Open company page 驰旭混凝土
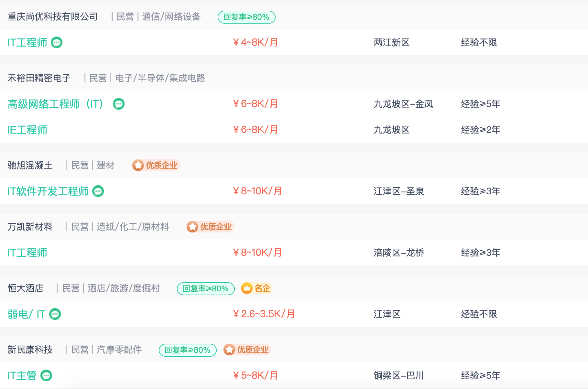The width and height of the screenshot is (588, 389). pyautogui.click(x=30, y=165)
